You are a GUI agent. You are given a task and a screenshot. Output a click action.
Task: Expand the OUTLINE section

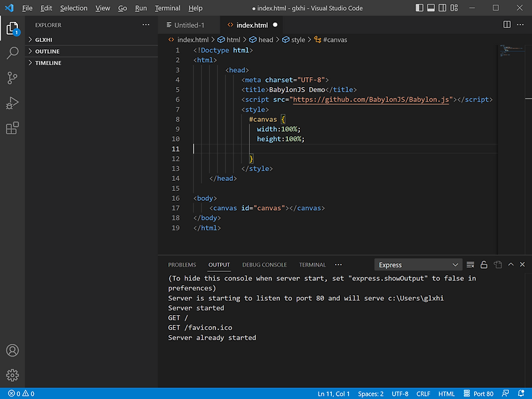(47, 51)
